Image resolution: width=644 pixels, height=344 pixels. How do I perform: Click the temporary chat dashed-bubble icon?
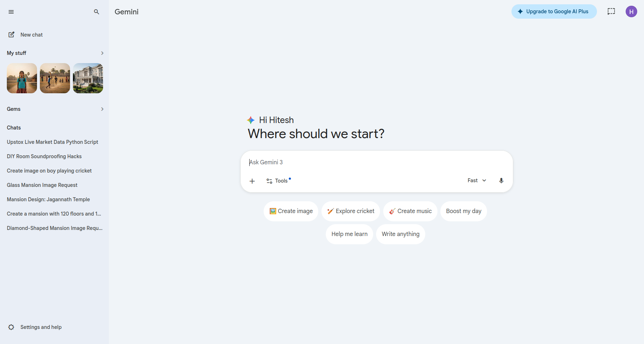(611, 11)
